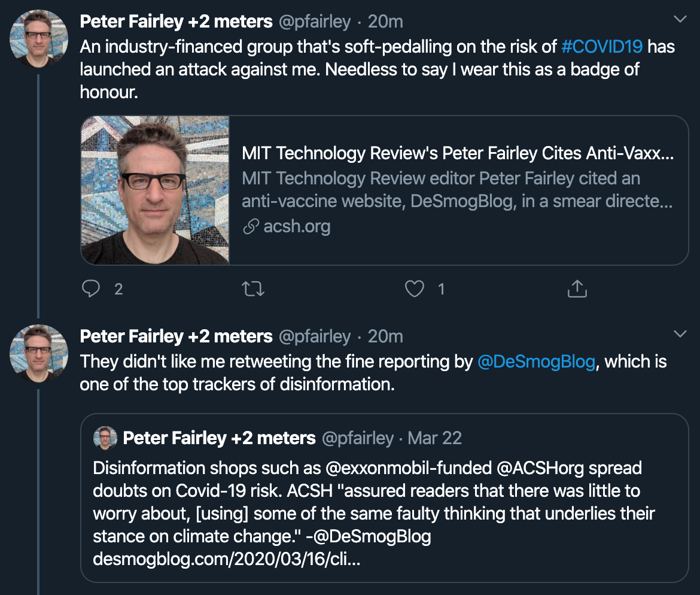The width and height of the screenshot is (700, 595).
Task: Click the article card photo thumbnail
Action: 156,190
